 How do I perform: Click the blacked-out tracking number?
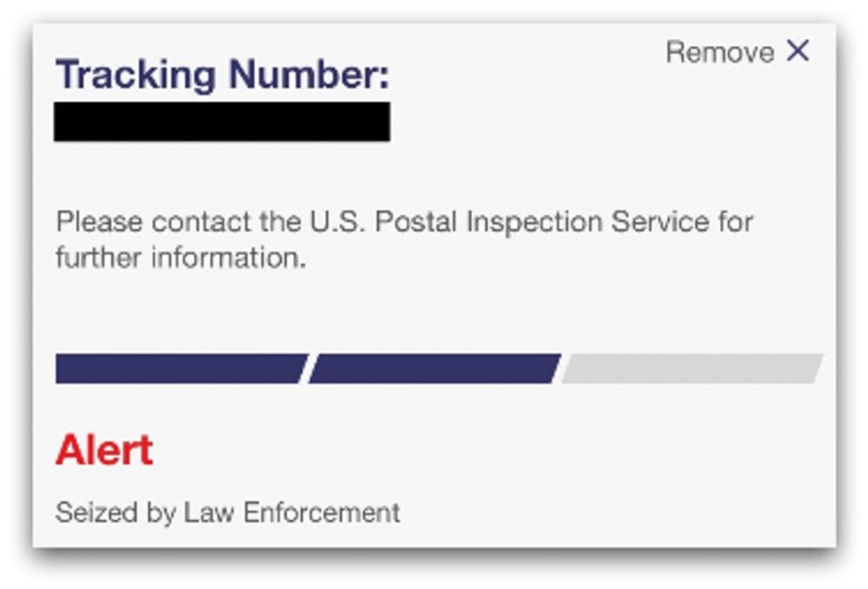tap(221, 121)
